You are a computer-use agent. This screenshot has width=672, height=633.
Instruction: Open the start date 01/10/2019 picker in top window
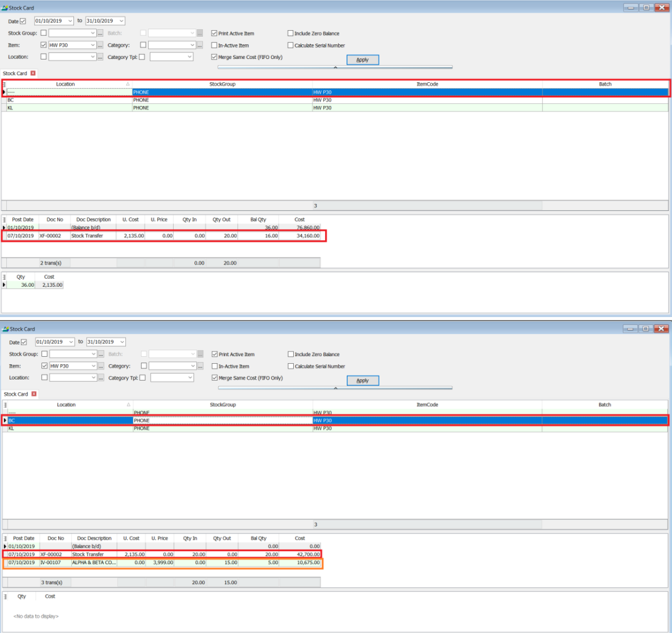[x=70, y=21]
